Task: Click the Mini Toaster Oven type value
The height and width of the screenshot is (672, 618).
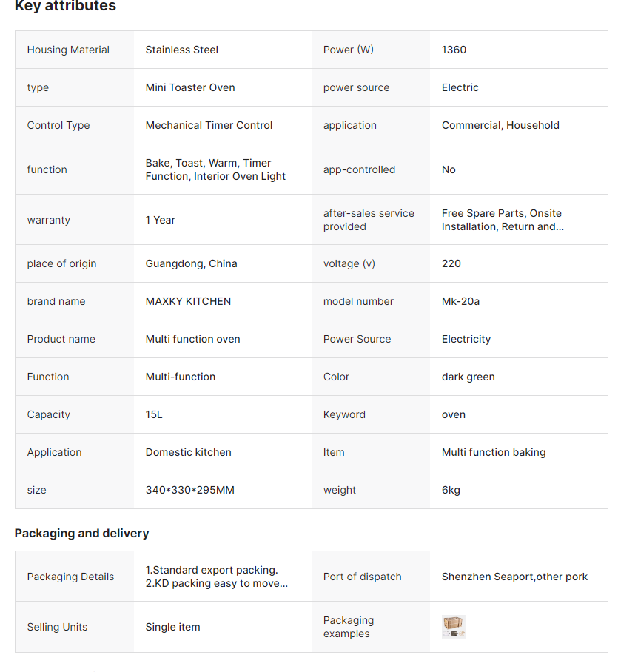Action: (190, 87)
